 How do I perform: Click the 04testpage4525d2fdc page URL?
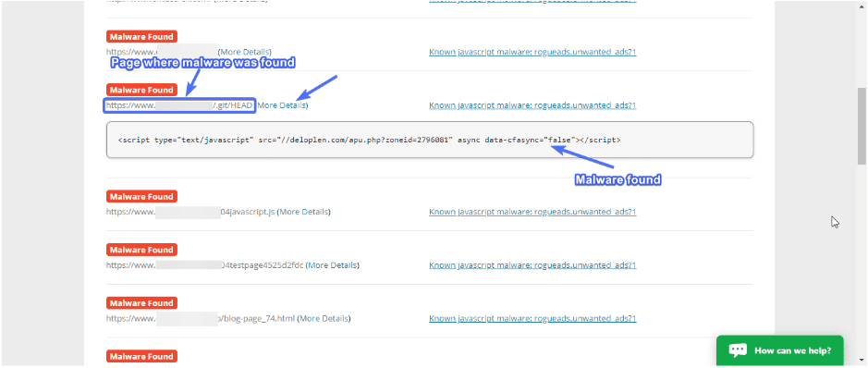click(205, 265)
